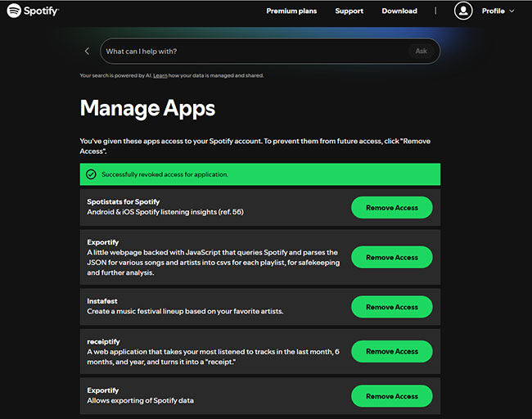Click 'Create a music festival lineup' description
The image size is (532, 419).
[185, 311]
